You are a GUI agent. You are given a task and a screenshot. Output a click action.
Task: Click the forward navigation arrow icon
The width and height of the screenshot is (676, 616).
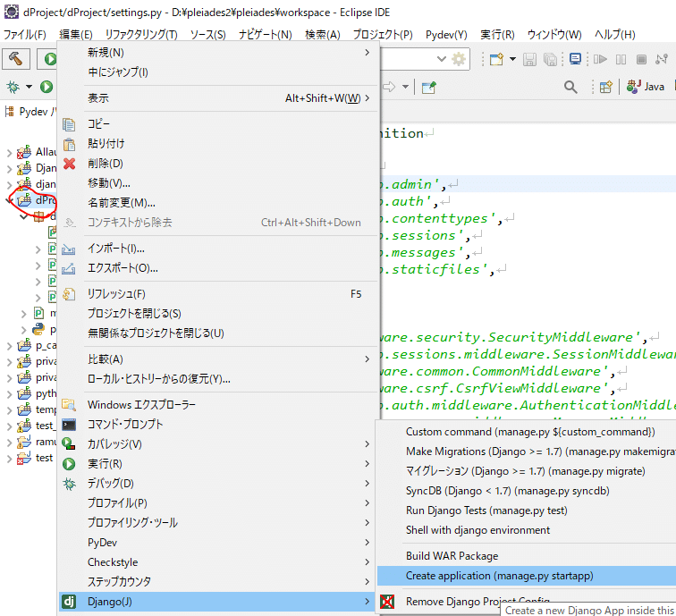(389, 87)
